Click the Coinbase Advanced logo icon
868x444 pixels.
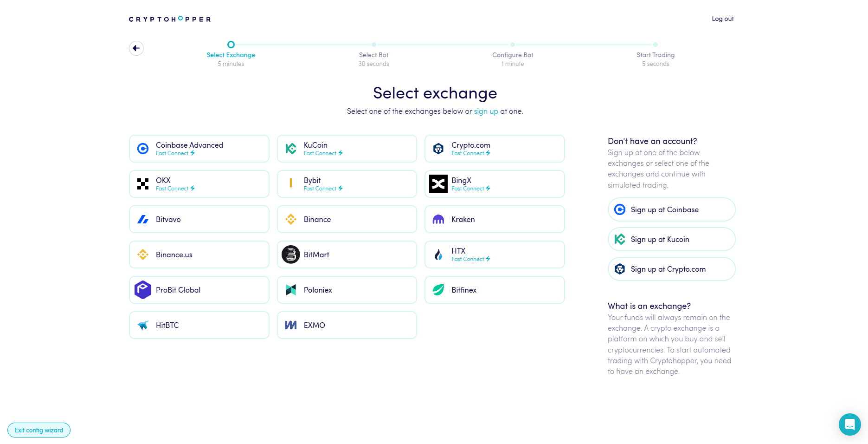143,149
